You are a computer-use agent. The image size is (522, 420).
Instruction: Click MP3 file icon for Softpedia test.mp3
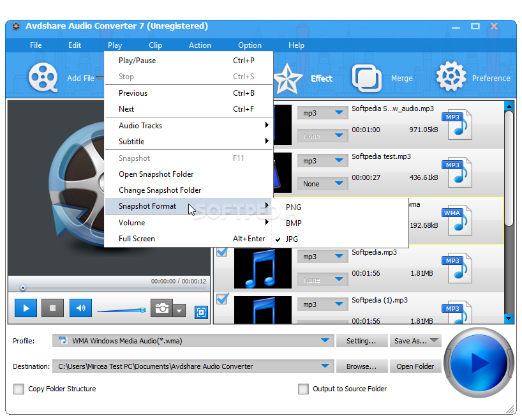pyautogui.click(x=458, y=172)
